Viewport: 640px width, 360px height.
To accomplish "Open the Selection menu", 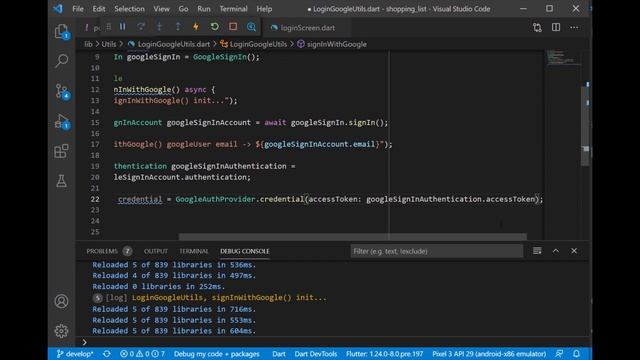I will 129,9.
